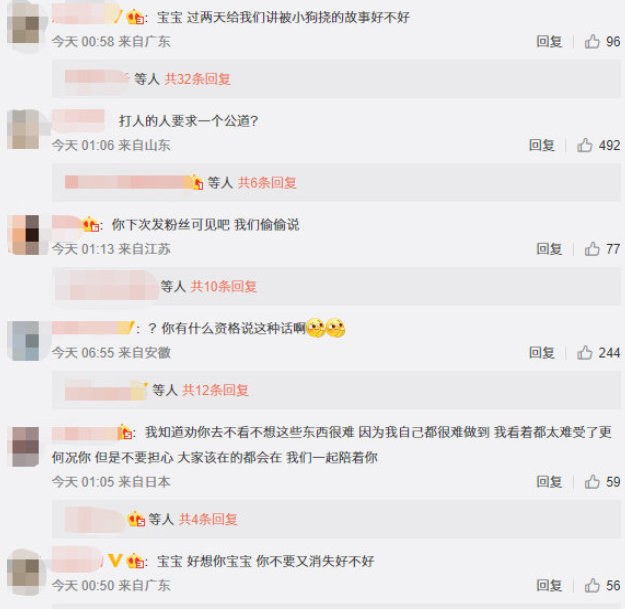Open avatar of the 江苏 commenter
Screen dimensions: 625x609
tap(25, 235)
